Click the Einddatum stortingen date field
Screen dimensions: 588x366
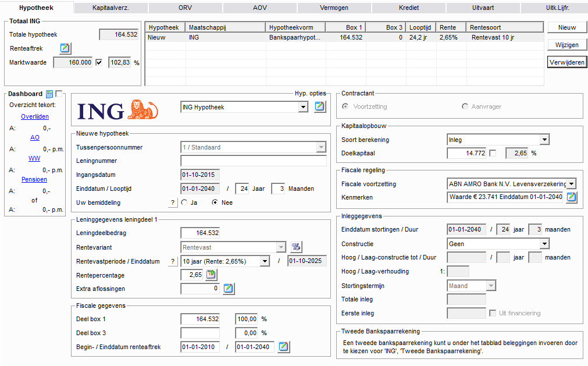pyautogui.click(x=466, y=229)
